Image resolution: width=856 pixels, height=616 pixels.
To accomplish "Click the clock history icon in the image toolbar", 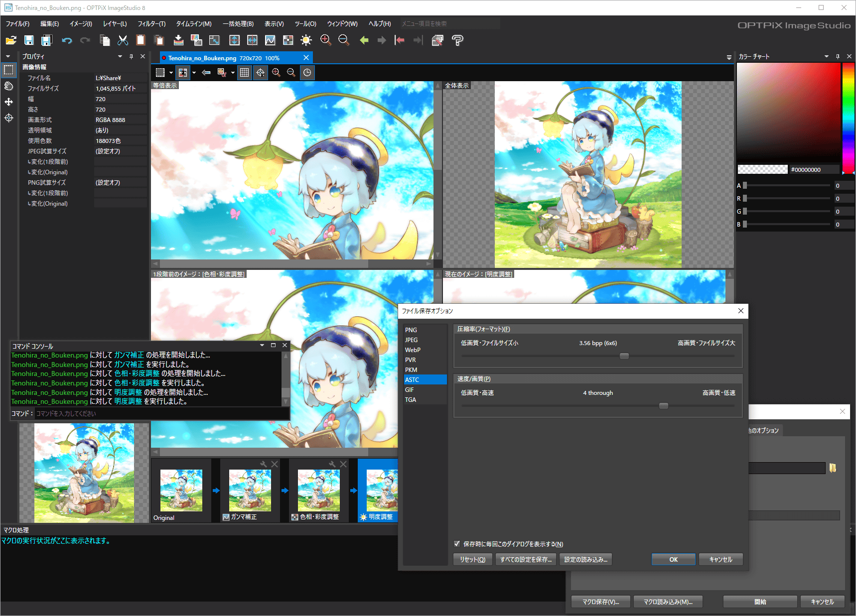I will [307, 73].
